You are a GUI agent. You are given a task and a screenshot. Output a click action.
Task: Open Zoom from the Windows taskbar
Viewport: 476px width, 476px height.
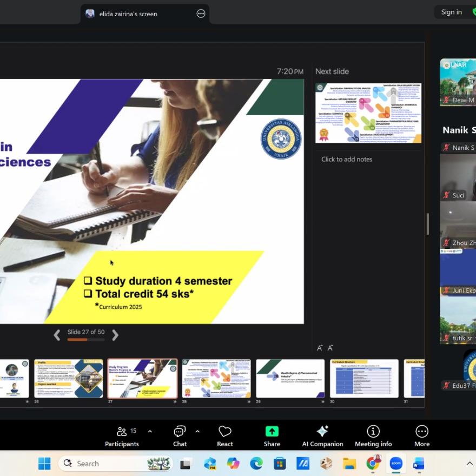pyautogui.click(x=396, y=464)
